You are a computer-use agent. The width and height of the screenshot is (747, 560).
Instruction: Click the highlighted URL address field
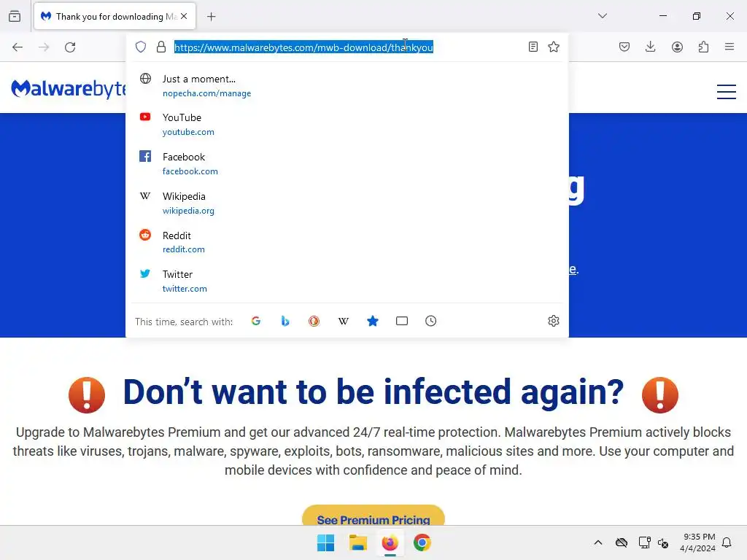coord(303,47)
